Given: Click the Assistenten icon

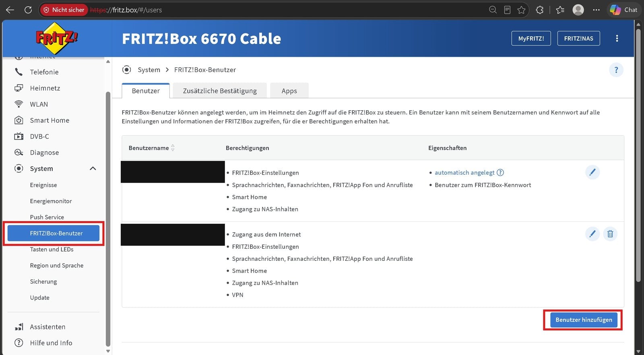Looking at the screenshot, I should (x=19, y=327).
